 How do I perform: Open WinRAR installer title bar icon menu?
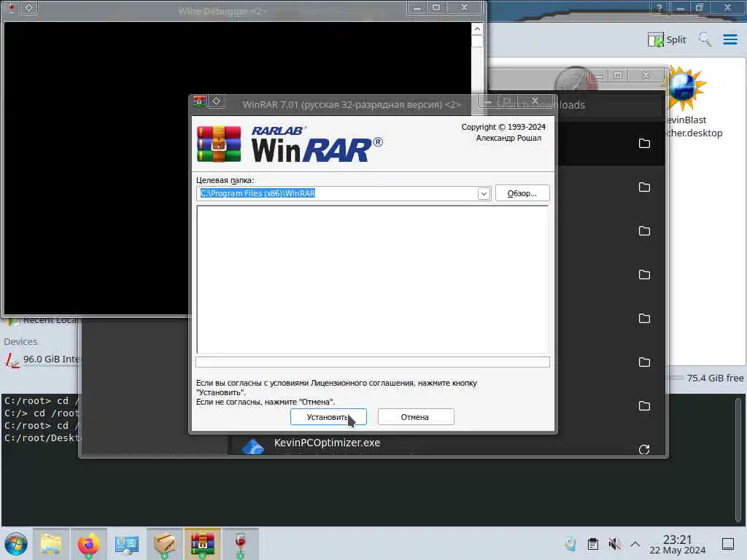pos(199,101)
